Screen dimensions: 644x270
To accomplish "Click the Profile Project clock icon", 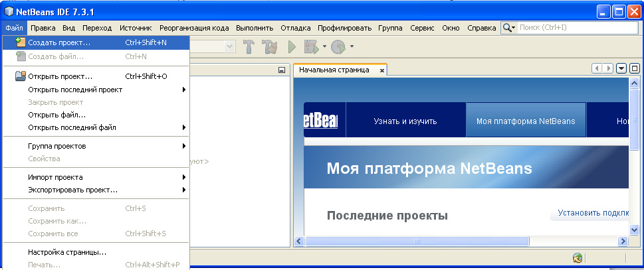I will point(338,46).
